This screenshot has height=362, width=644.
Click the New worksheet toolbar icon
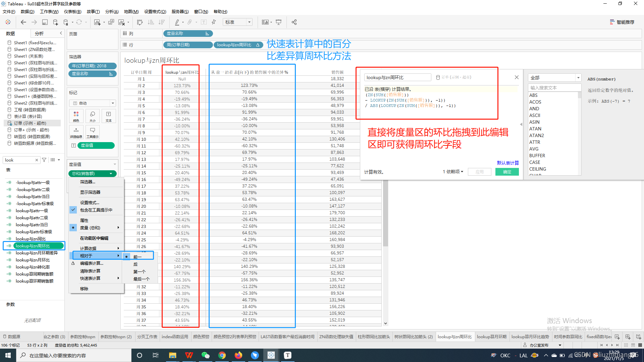pos(97,22)
